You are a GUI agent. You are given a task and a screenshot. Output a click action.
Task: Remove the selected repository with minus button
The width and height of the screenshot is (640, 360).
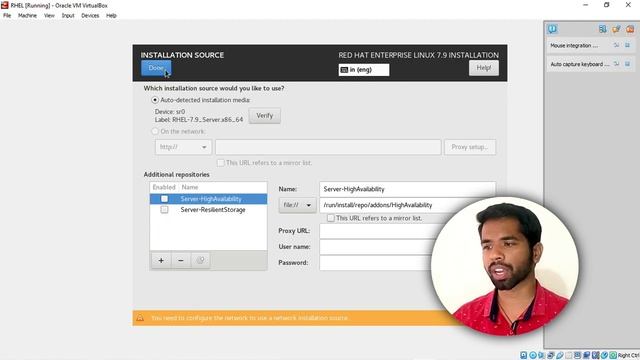(181, 260)
